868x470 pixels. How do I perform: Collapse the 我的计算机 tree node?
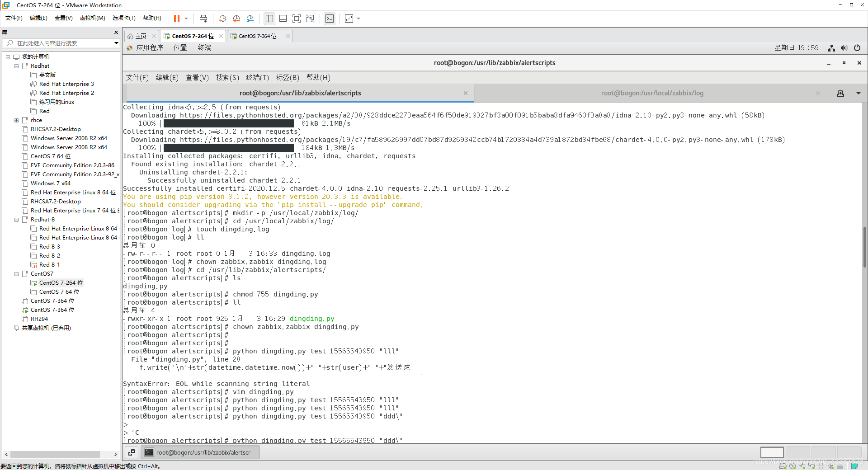[8, 57]
